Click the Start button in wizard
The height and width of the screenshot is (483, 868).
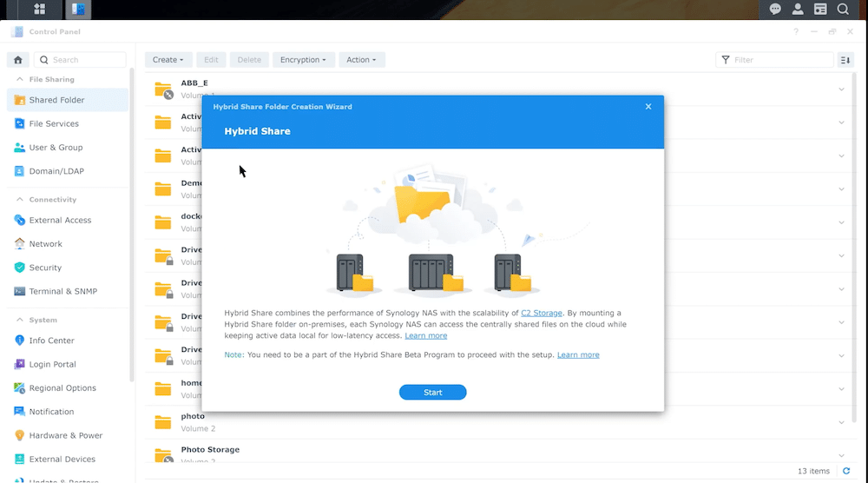[433, 392]
